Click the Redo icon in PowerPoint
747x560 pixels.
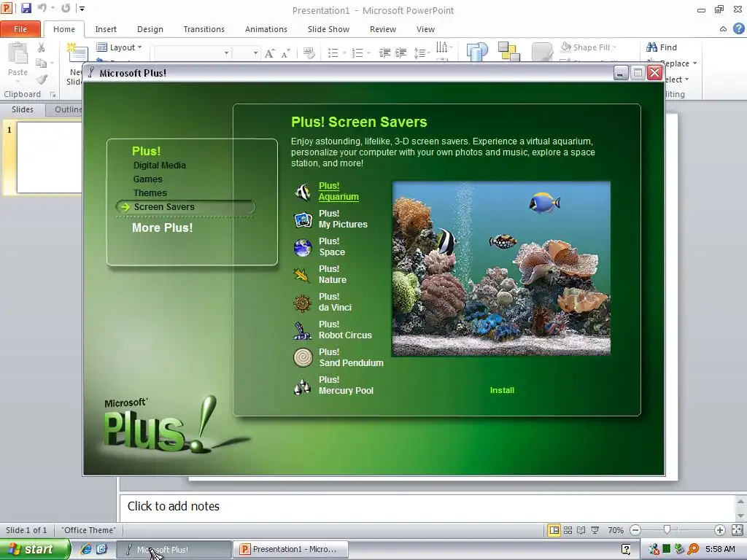tap(66, 8)
